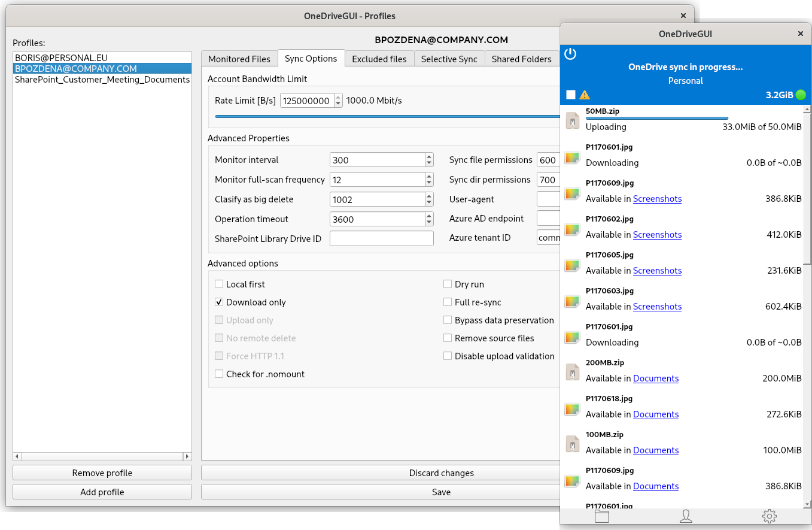
Task: Select the BORIS@PERSONAL.EU profile
Action: coord(102,58)
